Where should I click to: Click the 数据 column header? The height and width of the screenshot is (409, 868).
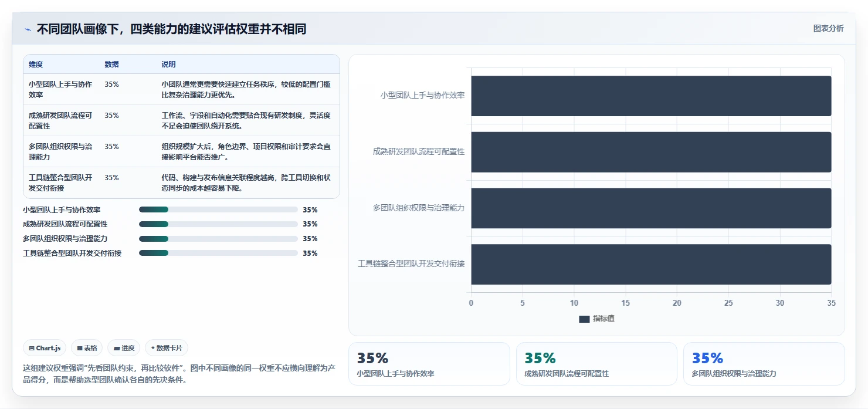(112, 65)
